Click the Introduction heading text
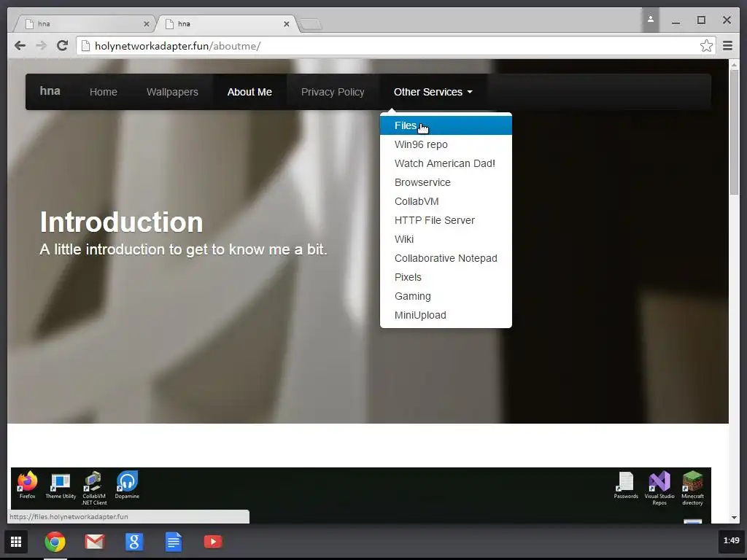This screenshot has width=747, height=560. [x=122, y=222]
